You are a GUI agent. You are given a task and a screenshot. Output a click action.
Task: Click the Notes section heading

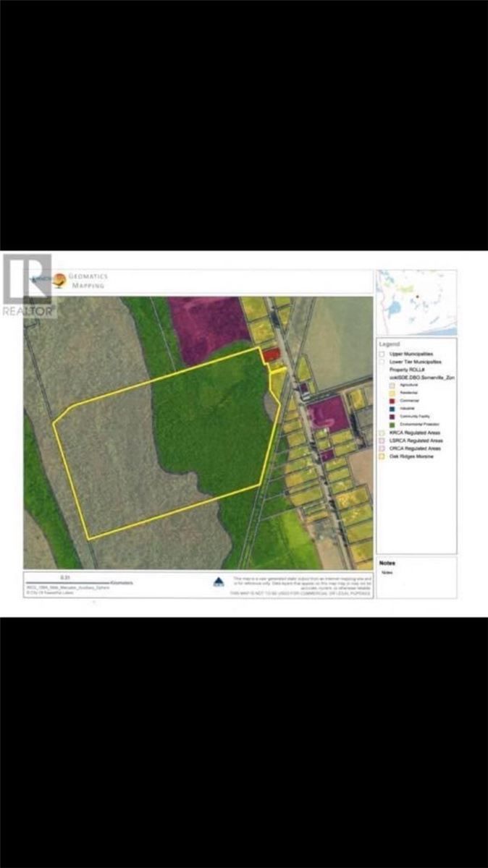pos(387,563)
